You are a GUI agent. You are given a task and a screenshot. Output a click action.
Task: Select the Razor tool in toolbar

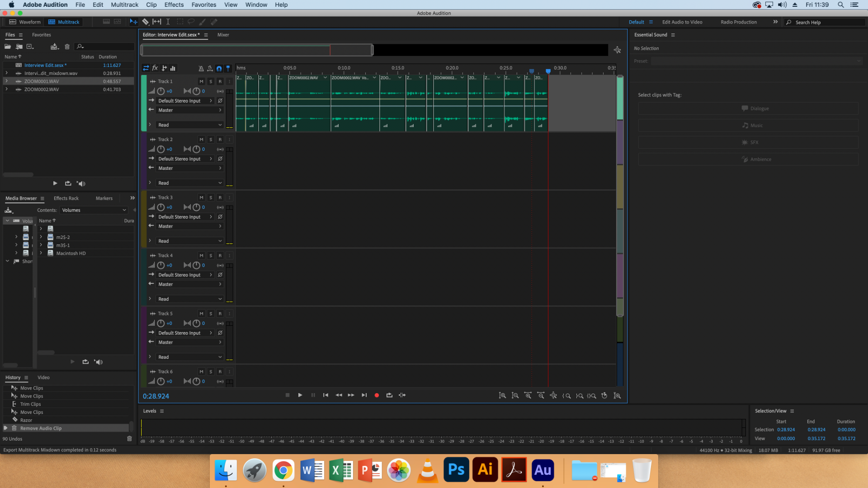tap(145, 22)
